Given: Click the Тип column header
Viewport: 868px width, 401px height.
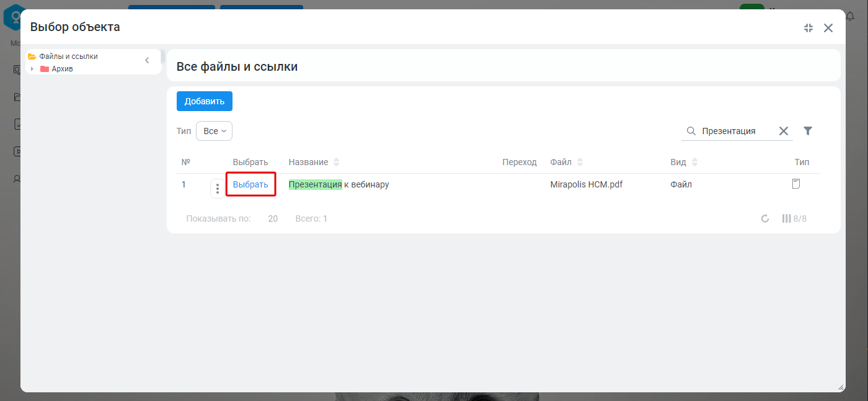Looking at the screenshot, I should 802,162.
